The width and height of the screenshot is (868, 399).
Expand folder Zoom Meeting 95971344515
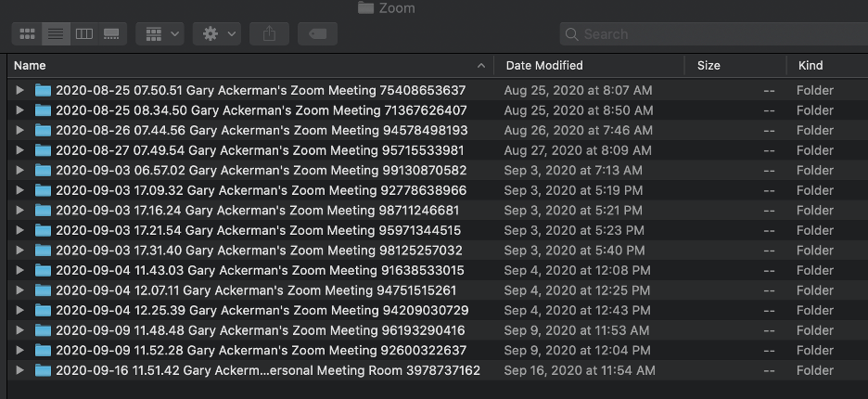tap(19, 230)
